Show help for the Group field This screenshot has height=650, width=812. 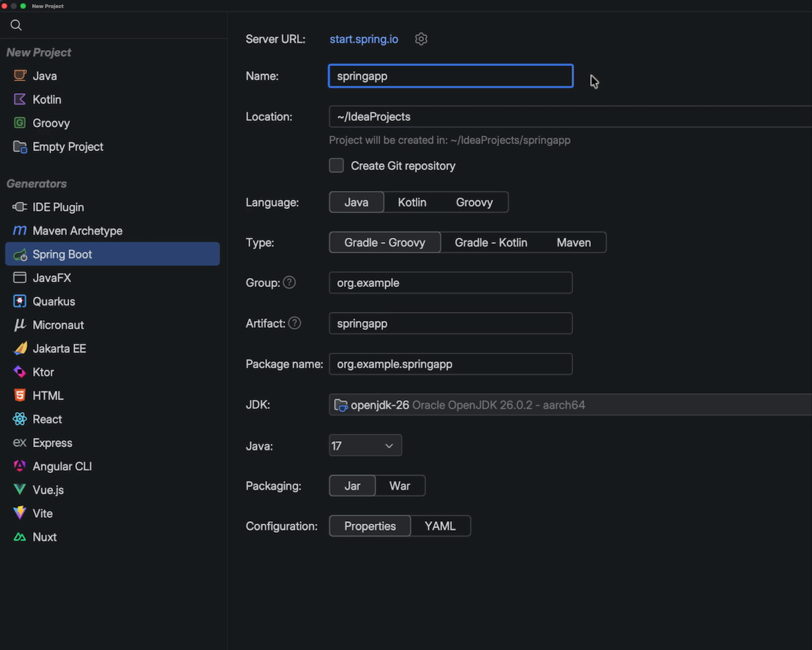289,282
